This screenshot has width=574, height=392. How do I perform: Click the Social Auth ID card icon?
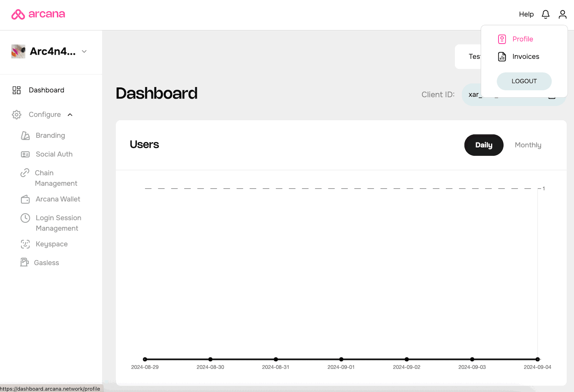click(x=25, y=154)
